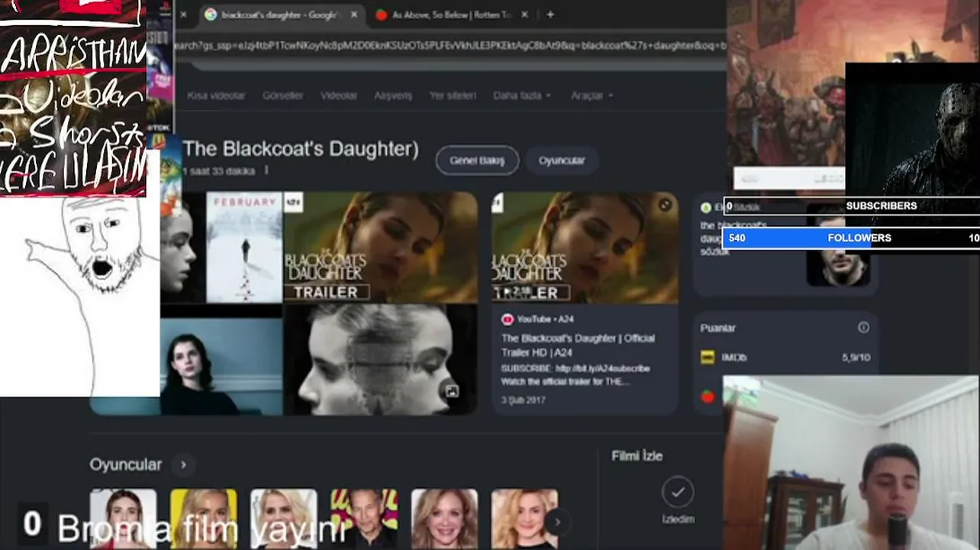Switch to the blackcoat's daughter Google tab
The image size is (980, 550).
coord(279,15)
